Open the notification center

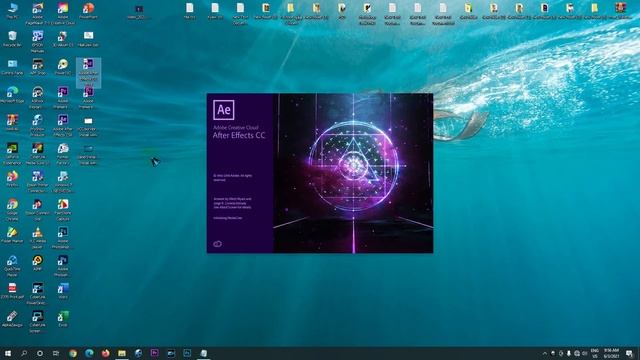click(x=629, y=353)
